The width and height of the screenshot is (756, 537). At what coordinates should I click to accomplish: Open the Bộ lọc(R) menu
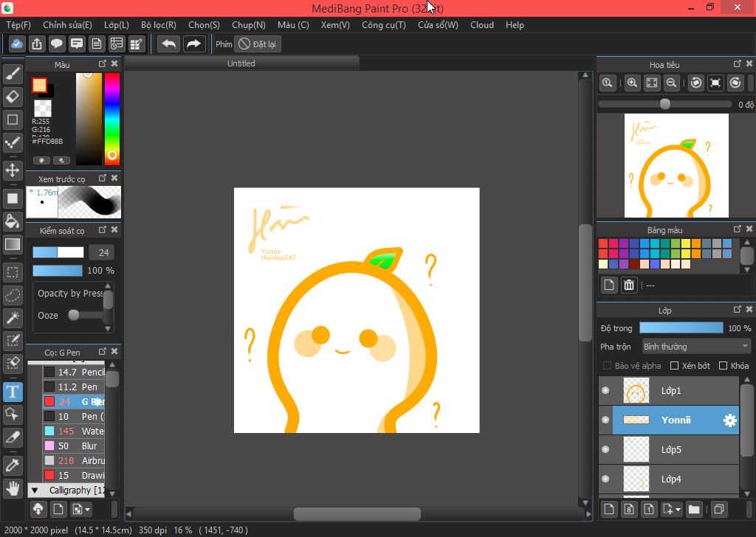pos(159,25)
